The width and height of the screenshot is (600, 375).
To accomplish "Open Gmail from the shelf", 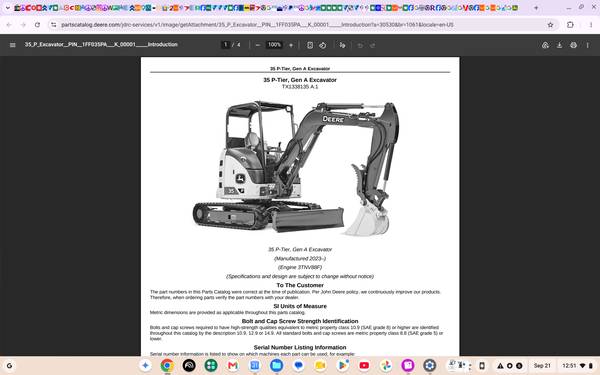I will (x=233, y=365).
